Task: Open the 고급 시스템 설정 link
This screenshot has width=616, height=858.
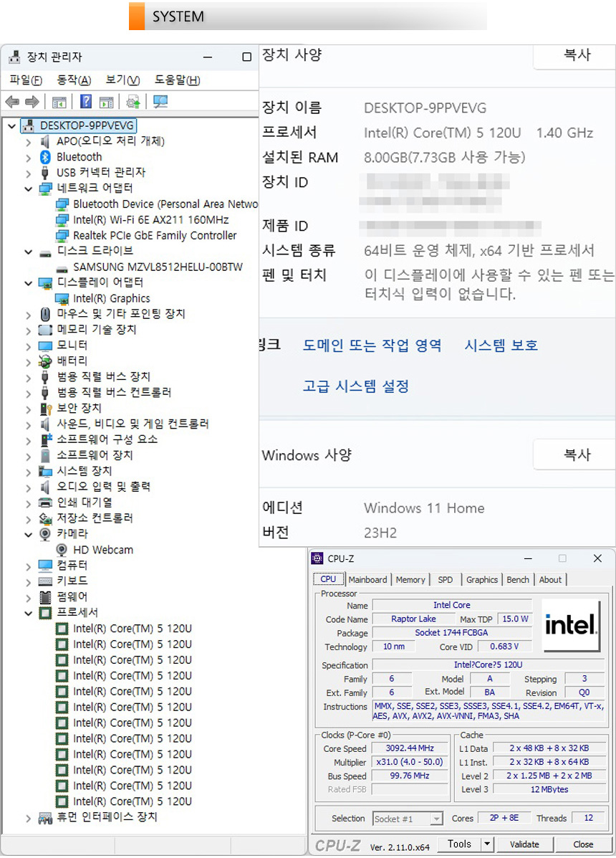Action: tap(356, 386)
